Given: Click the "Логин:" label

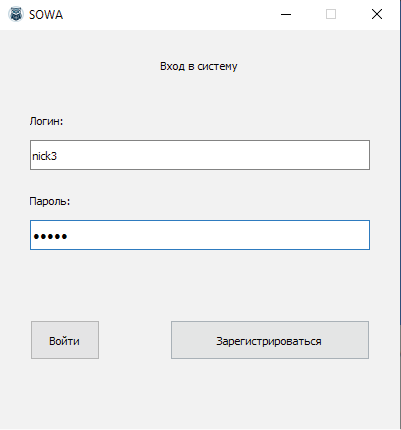Looking at the screenshot, I should 46,121.
